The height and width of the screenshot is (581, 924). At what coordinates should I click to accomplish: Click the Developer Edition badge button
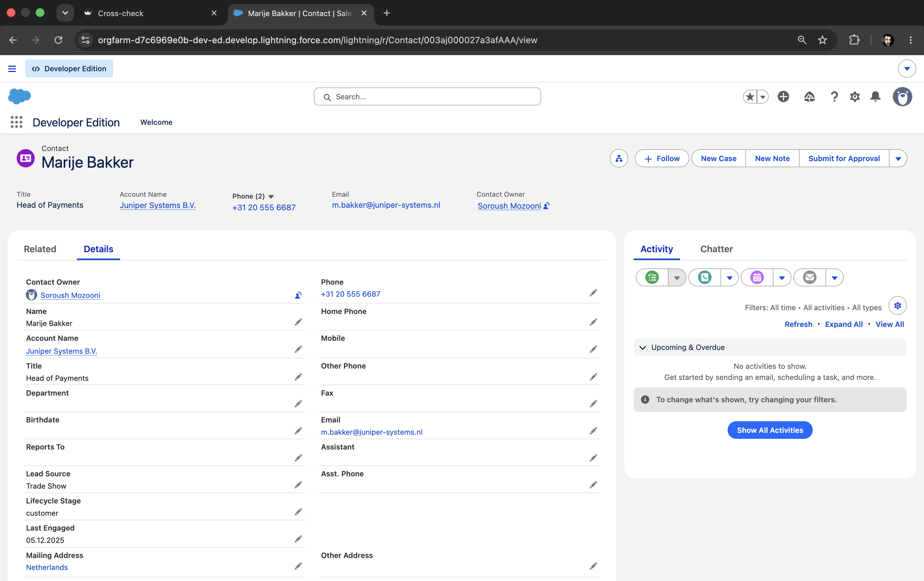point(69,69)
